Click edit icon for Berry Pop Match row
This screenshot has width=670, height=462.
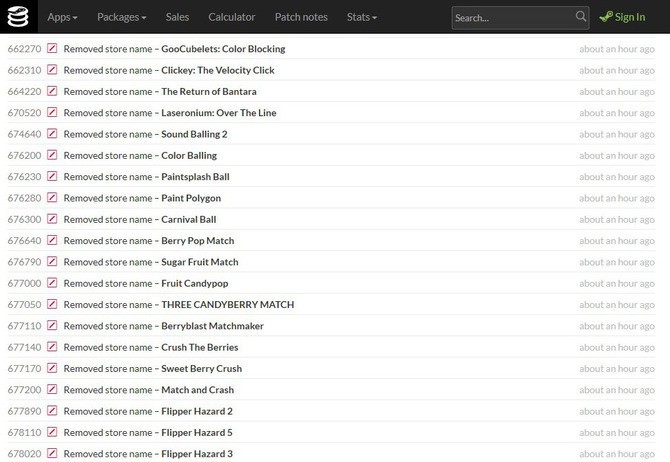pos(52,240)
